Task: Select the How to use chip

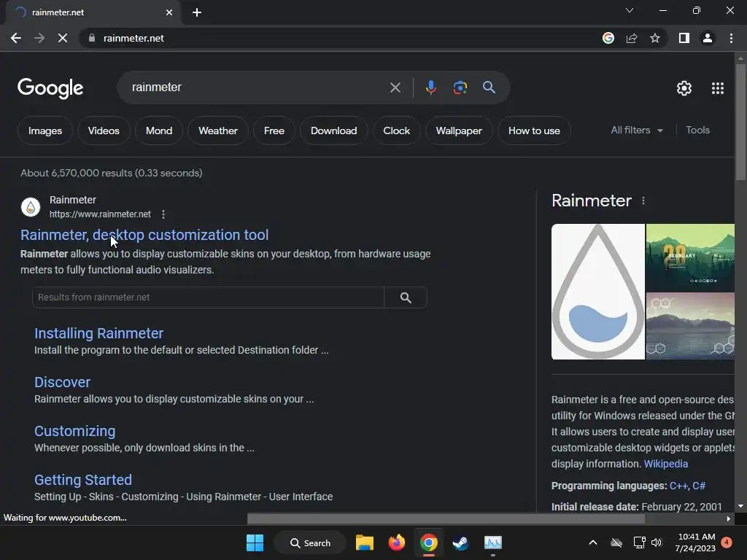Action: tap(534, 131)
